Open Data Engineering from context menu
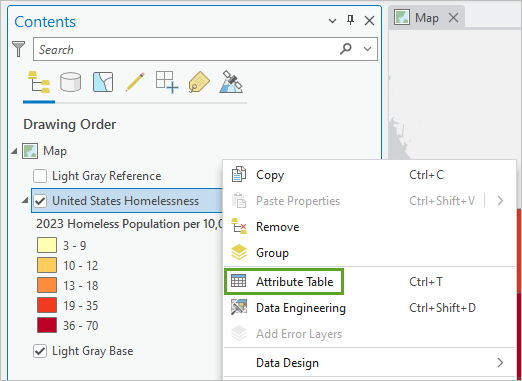 [369, 308]
